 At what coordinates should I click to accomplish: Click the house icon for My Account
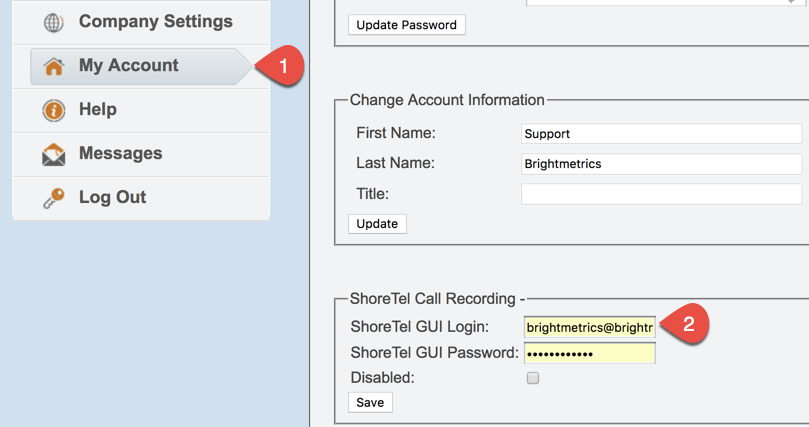click(54, 66)
